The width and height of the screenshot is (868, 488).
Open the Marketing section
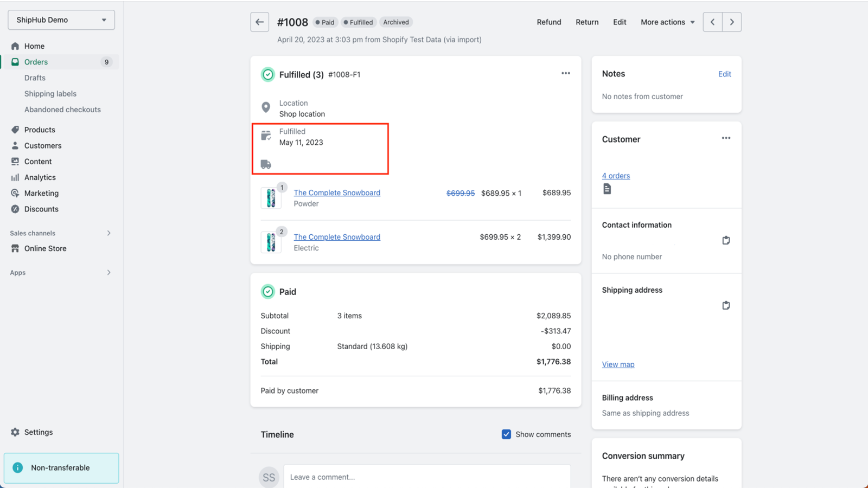pyautogui.click(x=41, y=193)
